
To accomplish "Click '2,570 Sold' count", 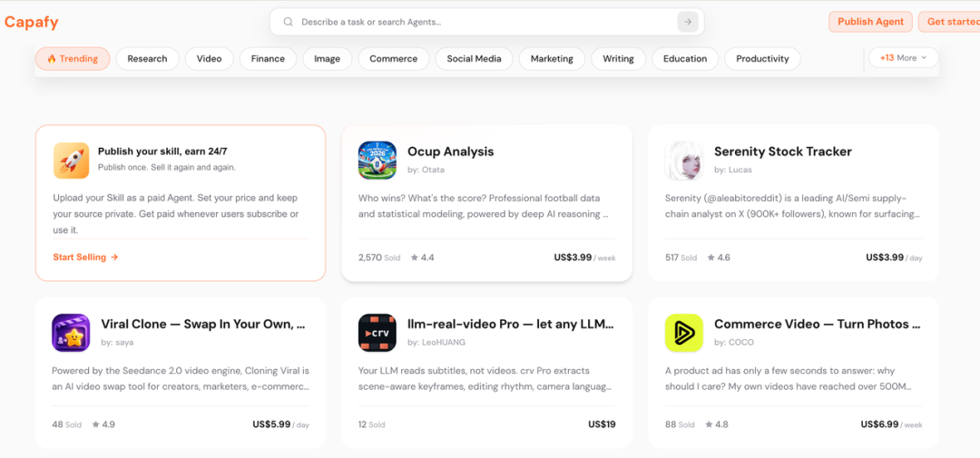I will [379, 258].
